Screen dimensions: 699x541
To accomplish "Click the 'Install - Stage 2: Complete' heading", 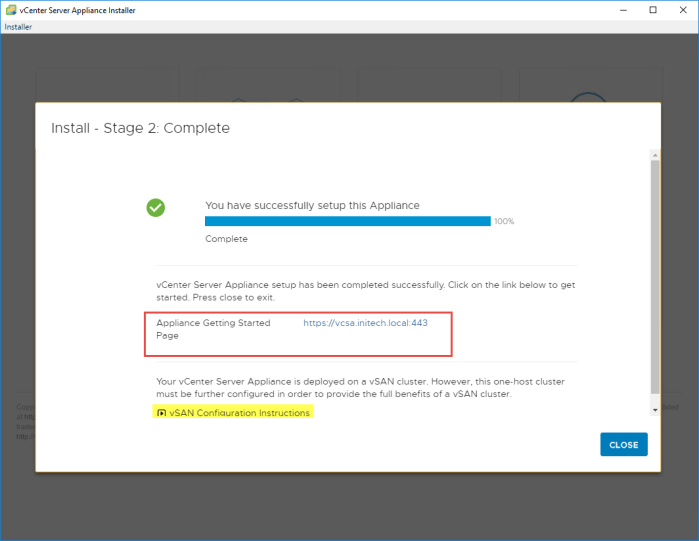I will click(x=140, y=128).
